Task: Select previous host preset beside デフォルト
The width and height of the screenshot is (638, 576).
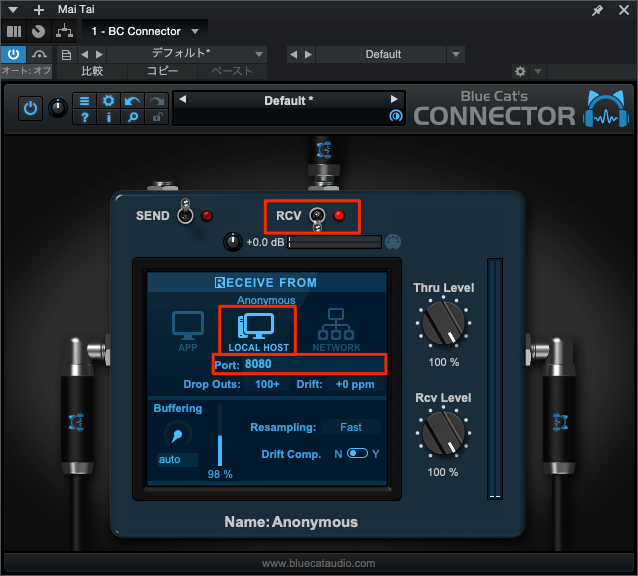Action: coord(85,54)
